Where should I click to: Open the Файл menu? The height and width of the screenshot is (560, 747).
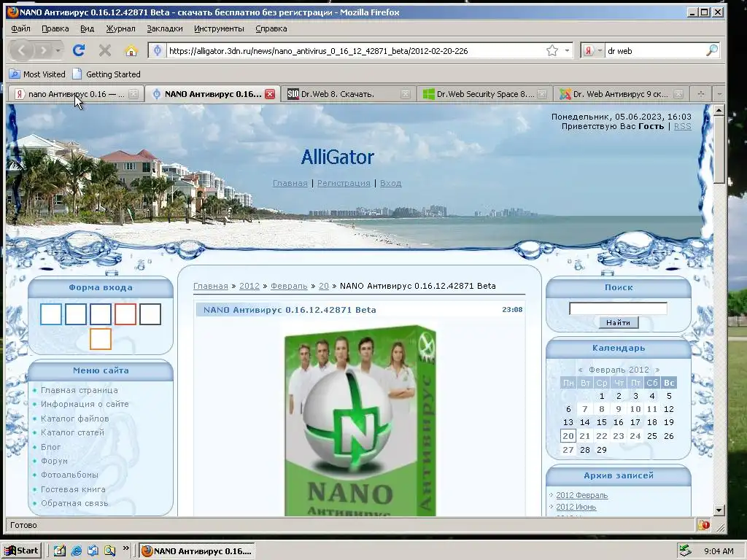(20, 28)
